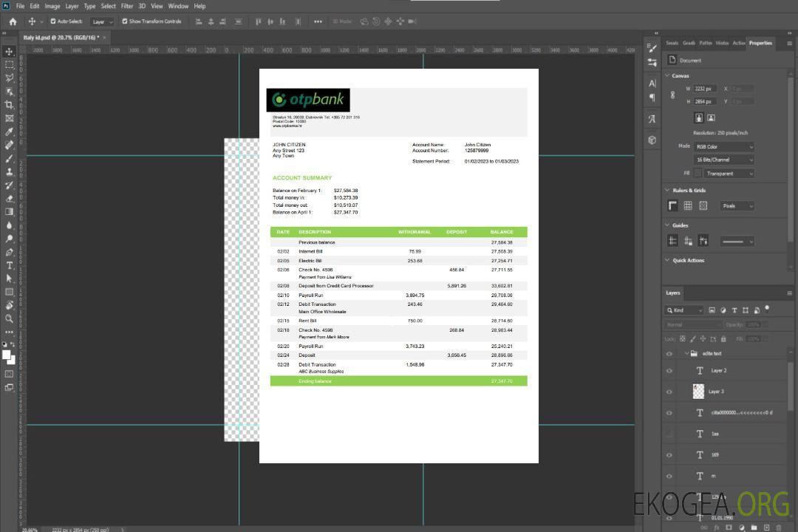Collapse the Canvas section
Image resolution: width=798 pixels, height=532 pixels.
point(667,75)
